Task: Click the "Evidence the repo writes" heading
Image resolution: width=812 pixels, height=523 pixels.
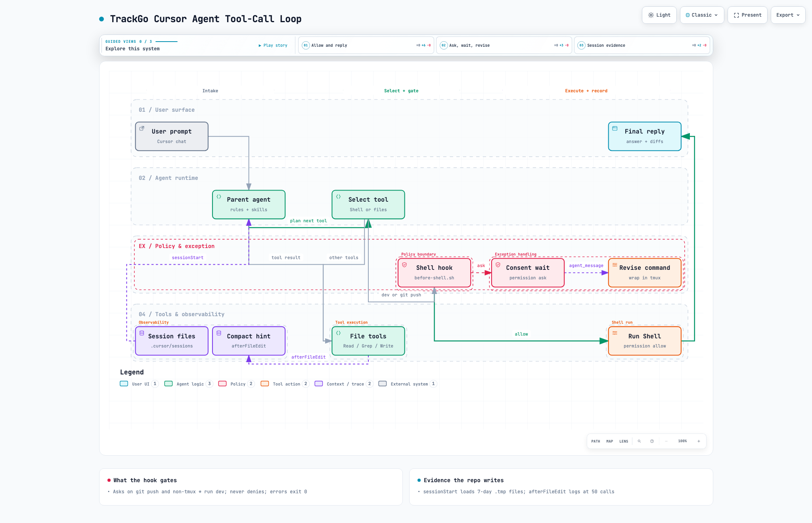Action: 464,480
